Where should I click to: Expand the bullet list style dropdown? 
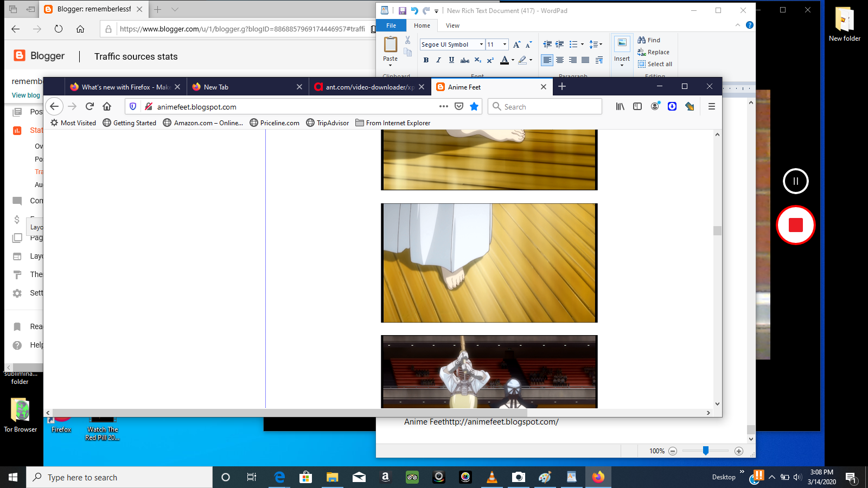[x=582, y=44]
